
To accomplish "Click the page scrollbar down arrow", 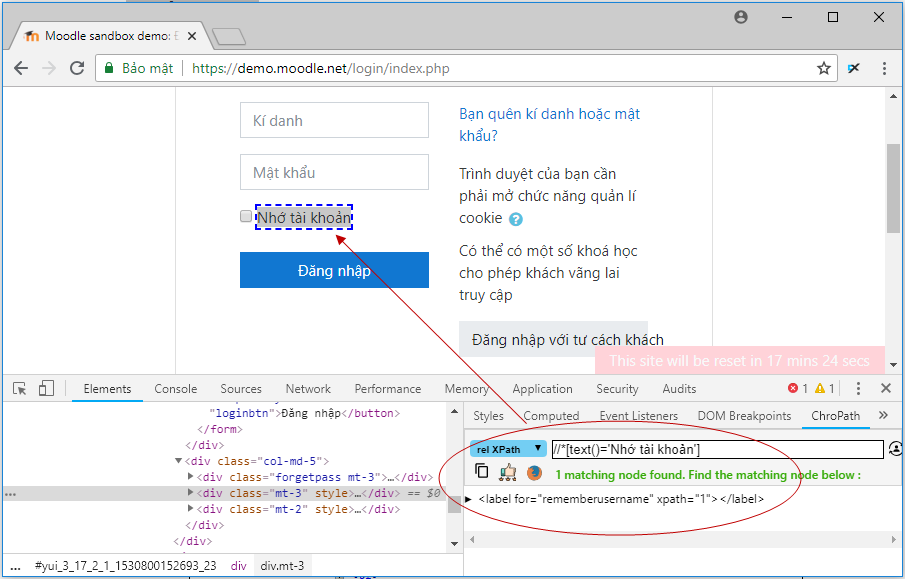I will tap(893, 365).
